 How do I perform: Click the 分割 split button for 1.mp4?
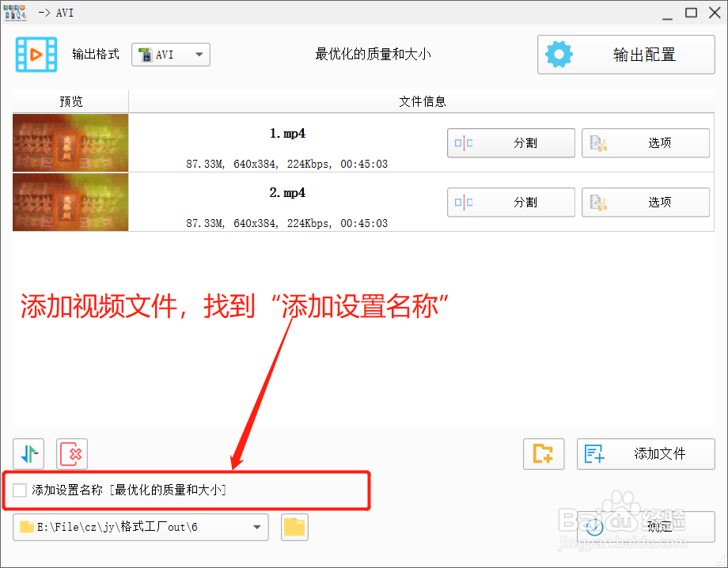tap(511, 143)
